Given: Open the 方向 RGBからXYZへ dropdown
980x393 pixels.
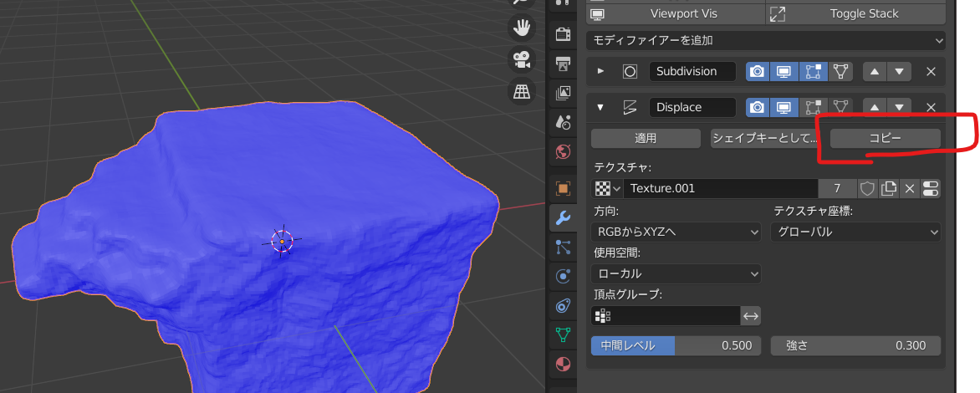Looking at the screenshot, I should [676, 232].
